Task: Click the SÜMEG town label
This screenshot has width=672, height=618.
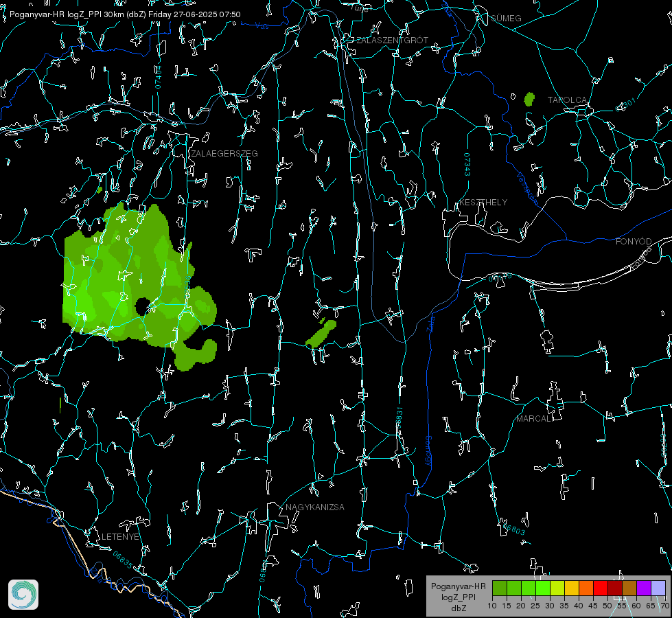Action: click(506, 18)
